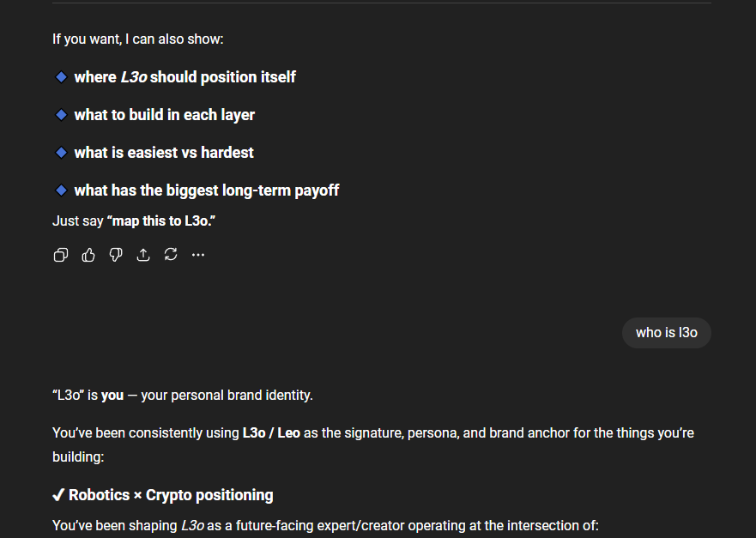Mark the response with thumbs down

[116, 255]
